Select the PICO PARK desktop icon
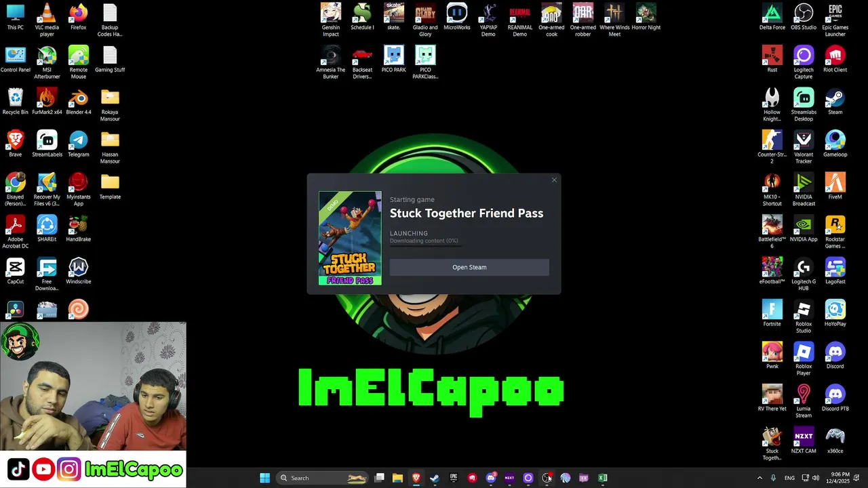The image size is (868, 488). [393, 59]
